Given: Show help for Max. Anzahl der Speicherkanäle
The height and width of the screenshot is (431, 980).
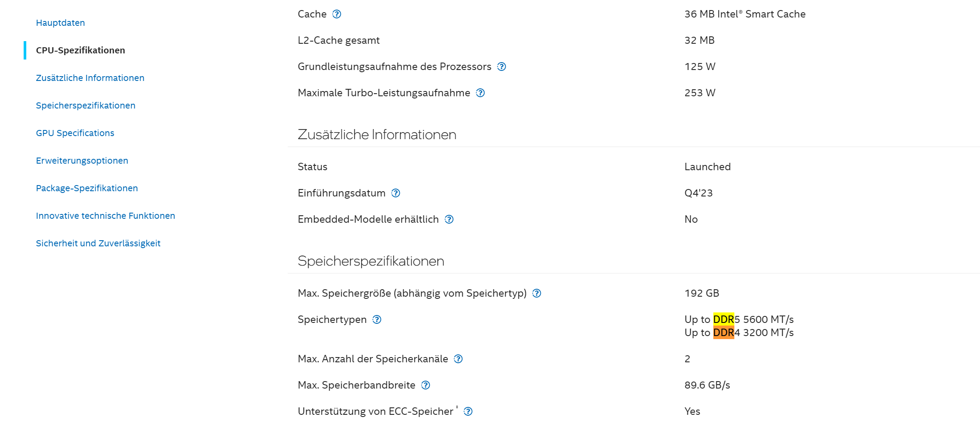Looking at the screenshot, I should point(458,359).
